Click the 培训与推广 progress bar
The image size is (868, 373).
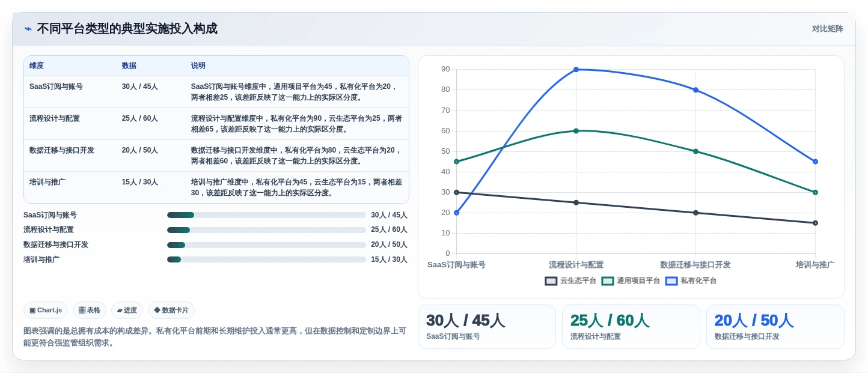click(x=266, y=259)
